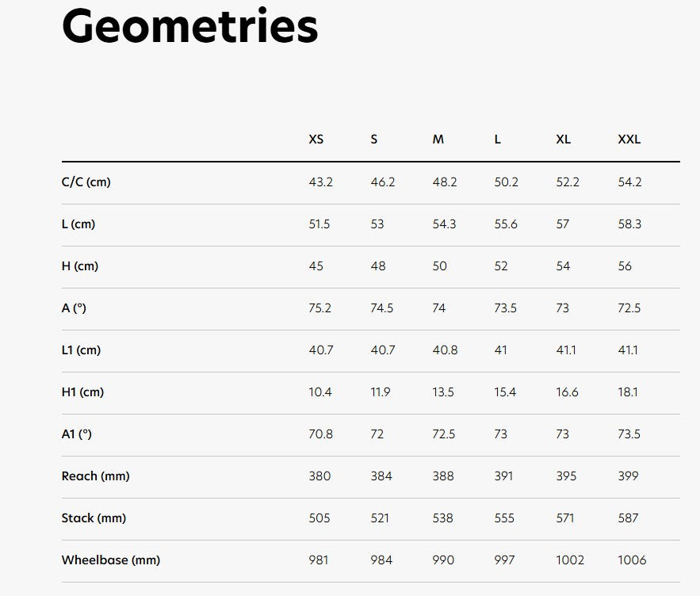Select the XS size column header
This screenshot has width=700, height=596.
316,139
